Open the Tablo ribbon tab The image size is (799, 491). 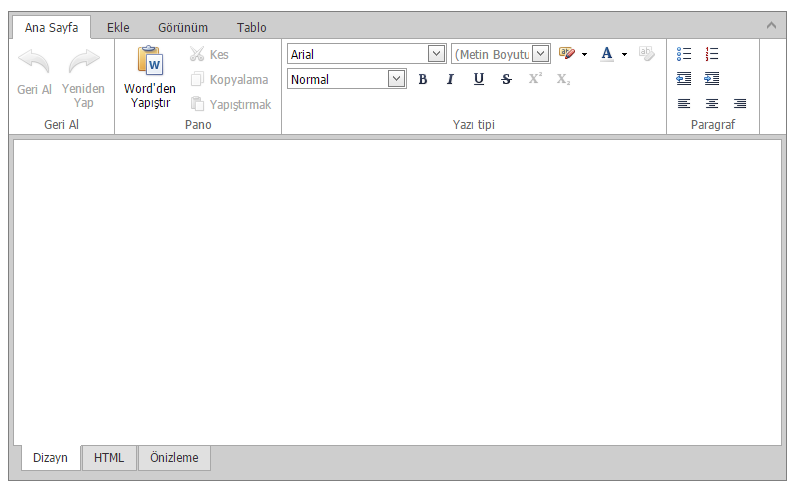tap(251, 28)
